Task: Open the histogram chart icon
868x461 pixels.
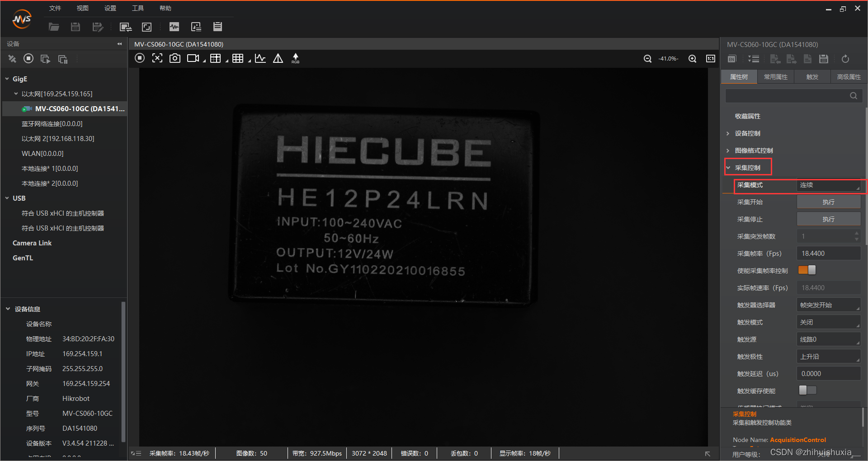Action: (x=260, y=58)
